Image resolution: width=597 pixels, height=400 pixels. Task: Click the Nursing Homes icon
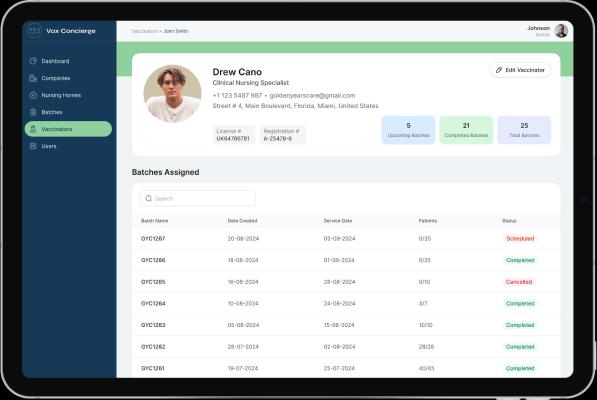point(33,95)
